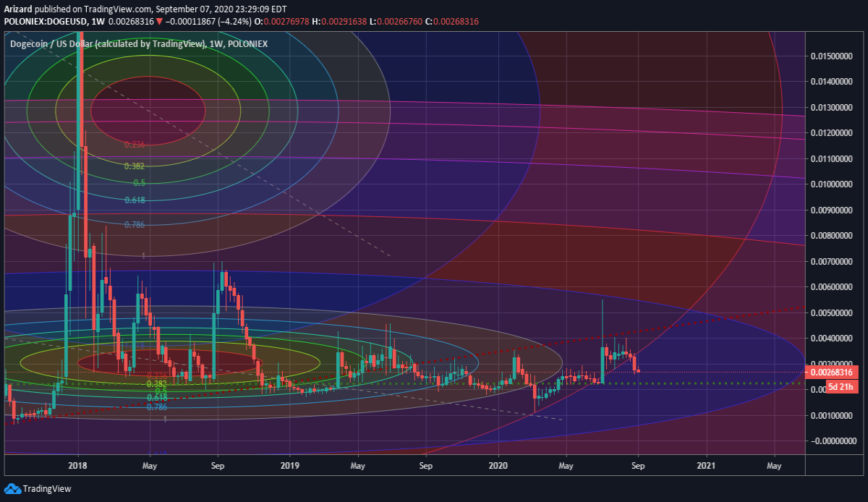Click the Sep label between 2018 and 2019
The height and width of the screenshot is (502, 868).
point(219,467)
